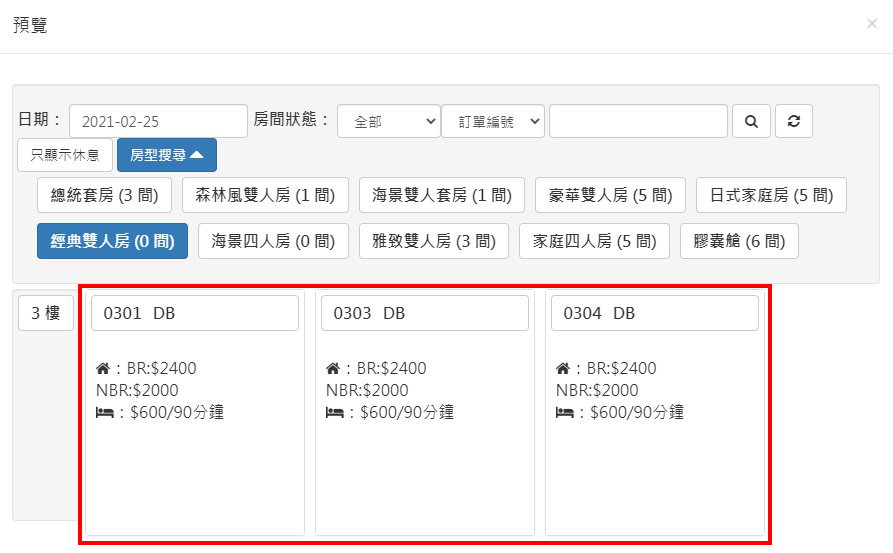This screenshot has width=893, height=553.
Task: Close the 預覽 dialog with X
Action: 871,24
